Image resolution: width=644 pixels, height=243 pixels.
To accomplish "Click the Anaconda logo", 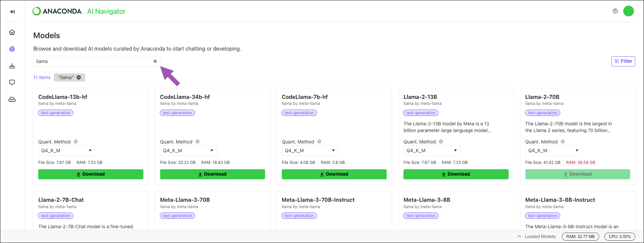I will pyautogui.click(x=57, y=11).
